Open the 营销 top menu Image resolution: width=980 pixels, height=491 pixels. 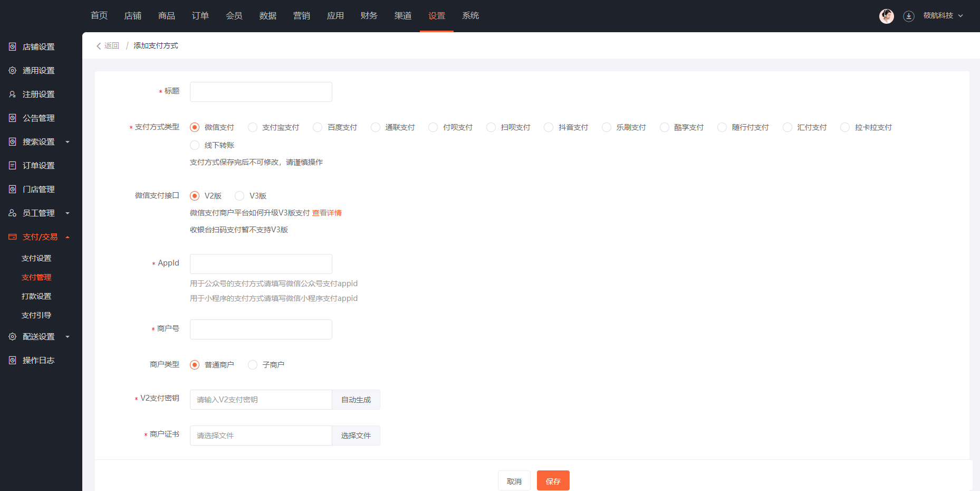[302, 16]
